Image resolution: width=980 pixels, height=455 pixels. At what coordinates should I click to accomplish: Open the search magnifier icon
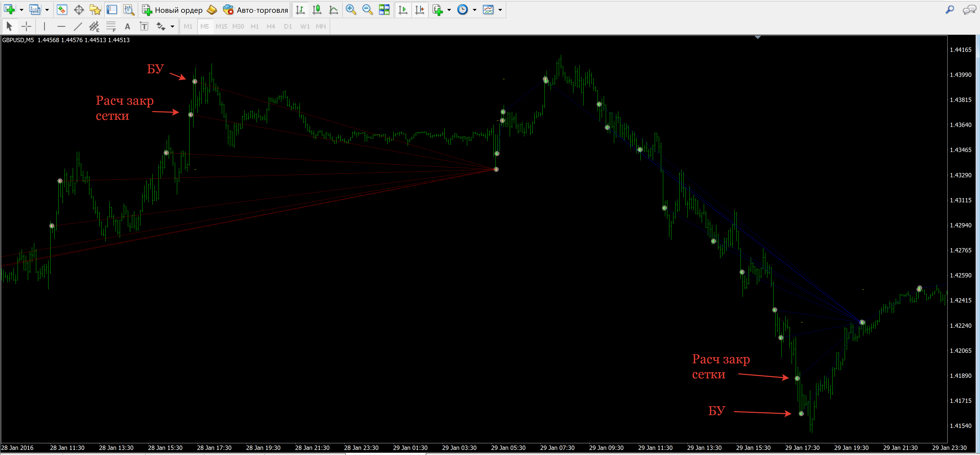(x=950, y=10)
